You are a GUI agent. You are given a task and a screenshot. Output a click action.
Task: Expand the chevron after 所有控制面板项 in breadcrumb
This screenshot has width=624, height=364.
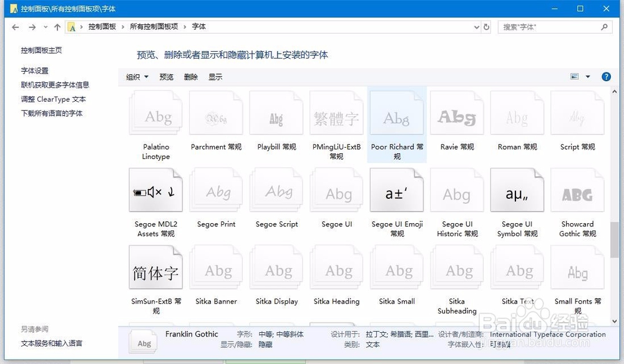coord(185,27)
